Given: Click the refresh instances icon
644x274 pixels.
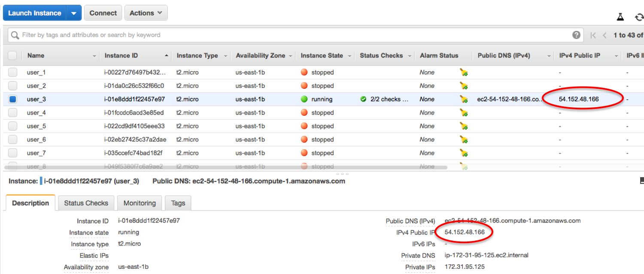Looking at the screenshot, I should click(x=639, y=17).
